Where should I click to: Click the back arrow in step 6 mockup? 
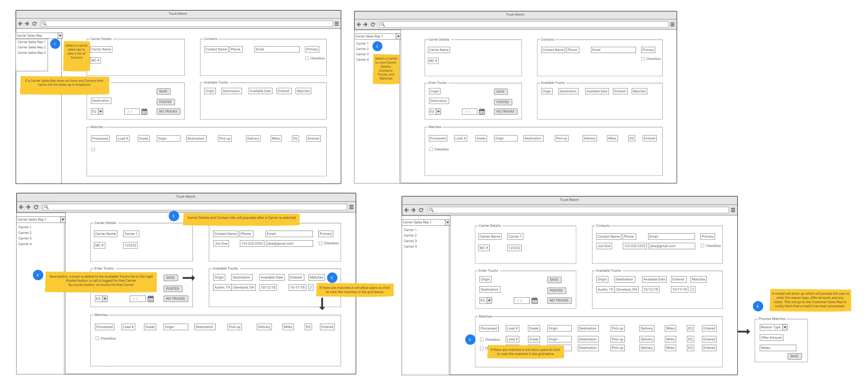click(x=406, y=210)
